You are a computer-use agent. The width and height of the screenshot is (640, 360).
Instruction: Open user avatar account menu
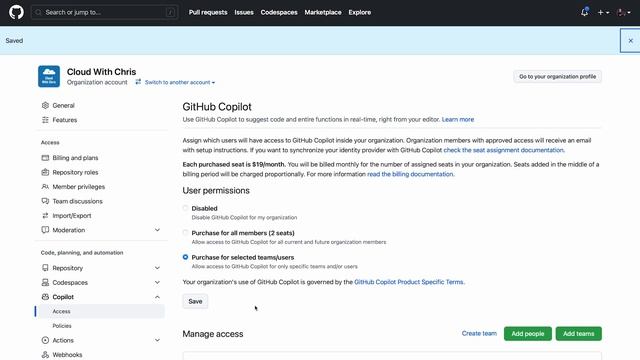pos(623,13)
